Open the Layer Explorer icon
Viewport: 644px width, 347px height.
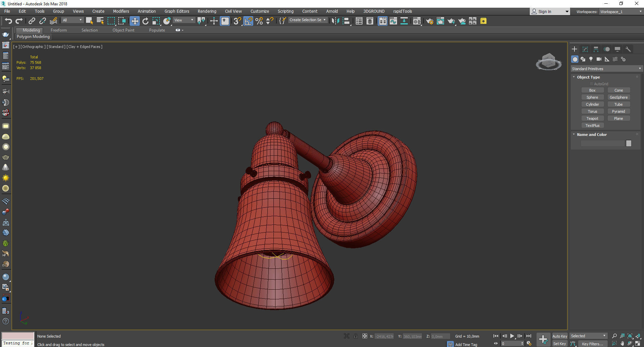tap(370, 21)
